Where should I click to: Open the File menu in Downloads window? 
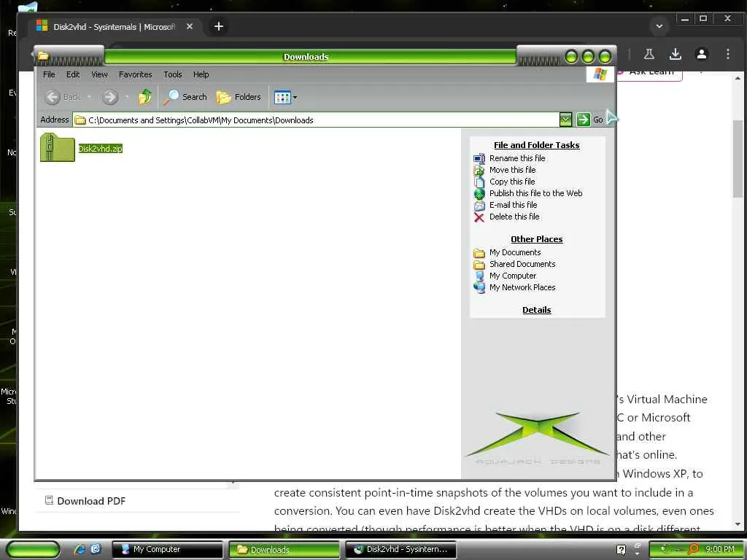49,74
